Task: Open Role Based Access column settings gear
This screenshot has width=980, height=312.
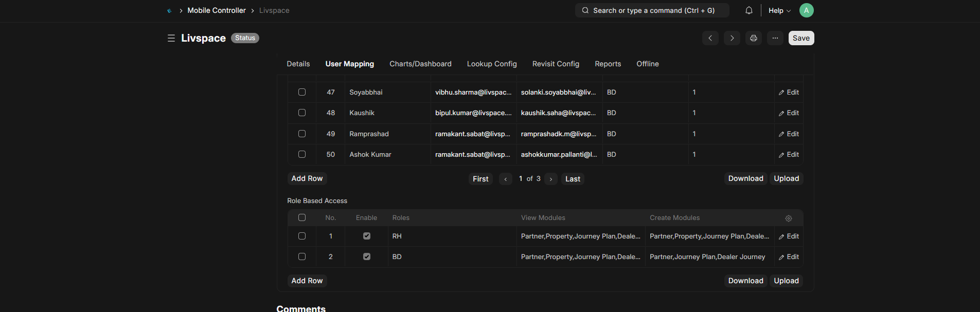Action: click(789, 218)
